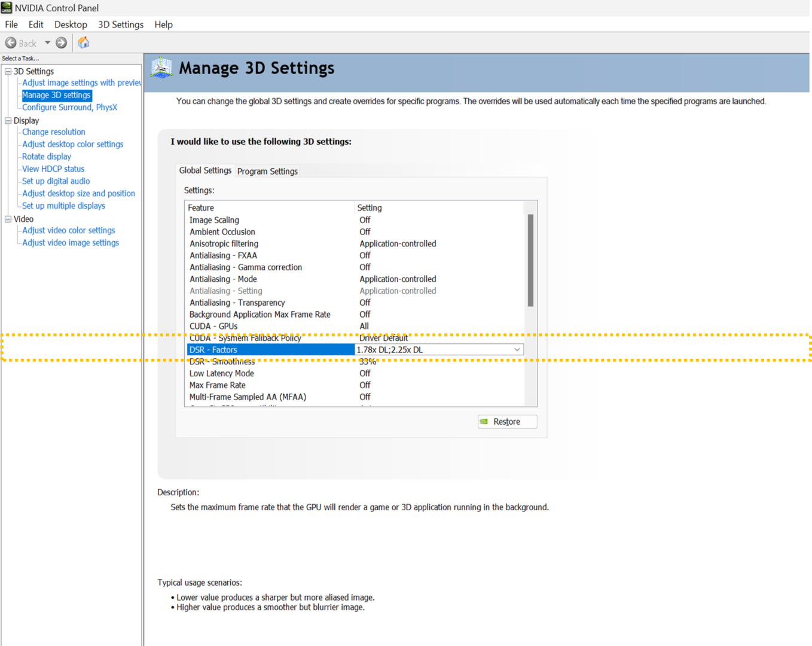Click the Display tree category label
Viewport: 812px width, 646px height.
click(26, 120)
